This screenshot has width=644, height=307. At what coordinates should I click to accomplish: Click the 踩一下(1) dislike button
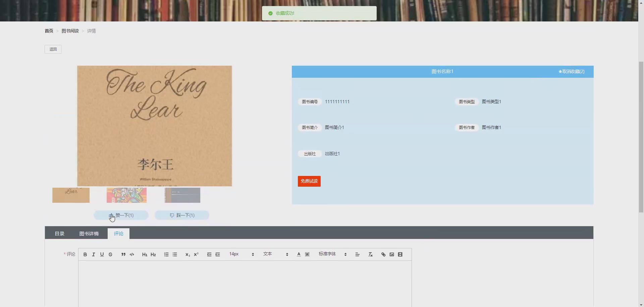point(182,215)
